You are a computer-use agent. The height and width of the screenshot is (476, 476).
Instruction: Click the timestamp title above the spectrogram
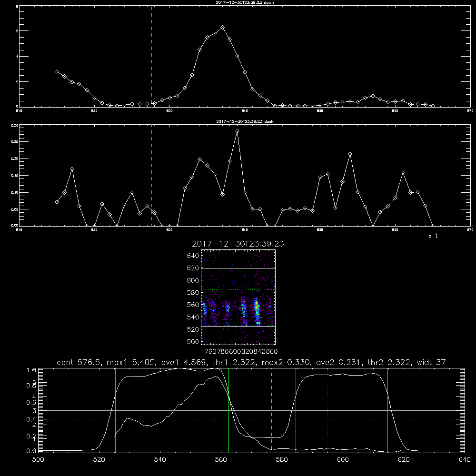[238, 244]
